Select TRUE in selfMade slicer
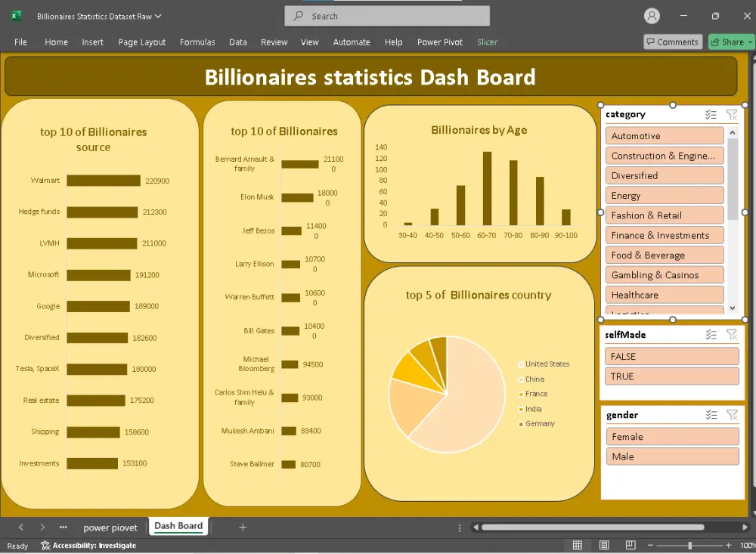 (x=671, y=376)
